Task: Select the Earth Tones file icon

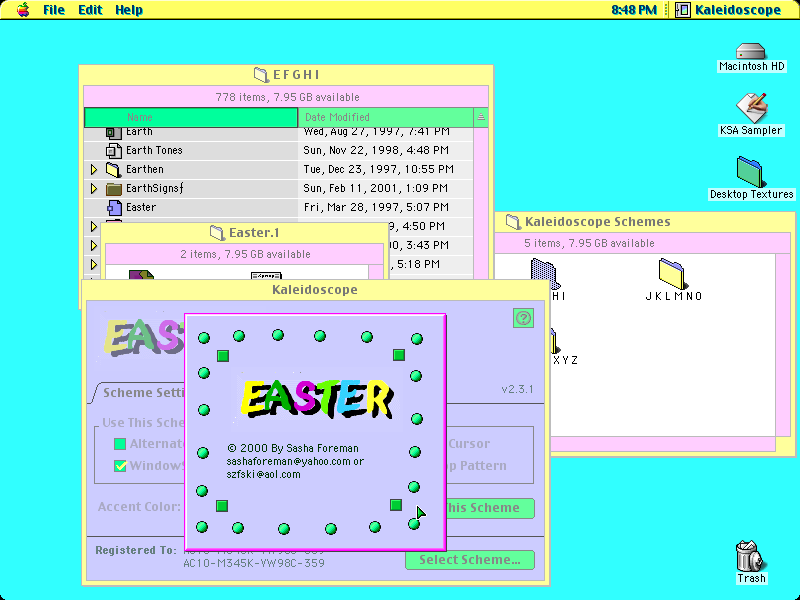Action: 113,151
